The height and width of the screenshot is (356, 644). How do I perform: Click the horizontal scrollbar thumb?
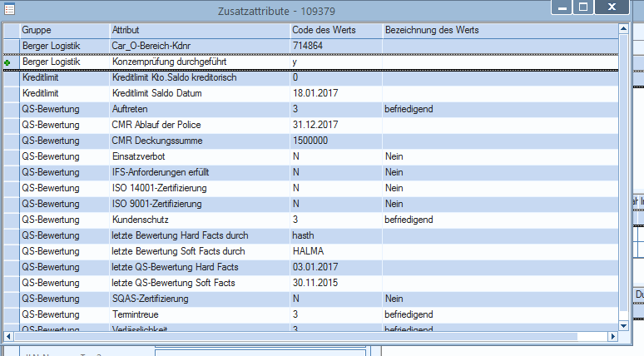pos(295,336)
